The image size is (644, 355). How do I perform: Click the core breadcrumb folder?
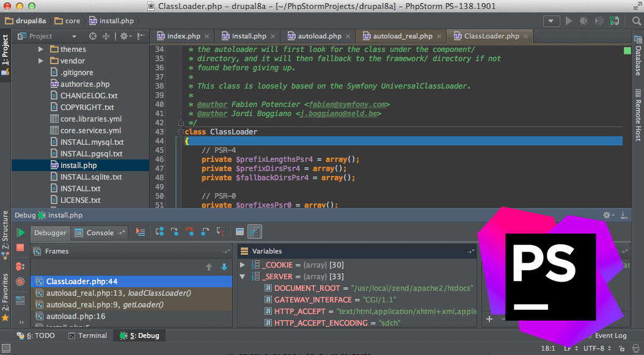[68, 21]
